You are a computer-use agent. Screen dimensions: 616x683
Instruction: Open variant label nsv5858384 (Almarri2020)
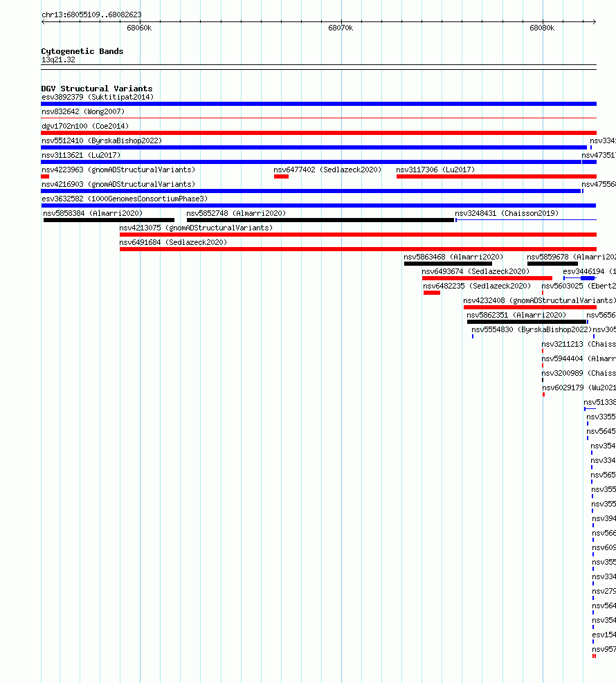coord(93,213)
